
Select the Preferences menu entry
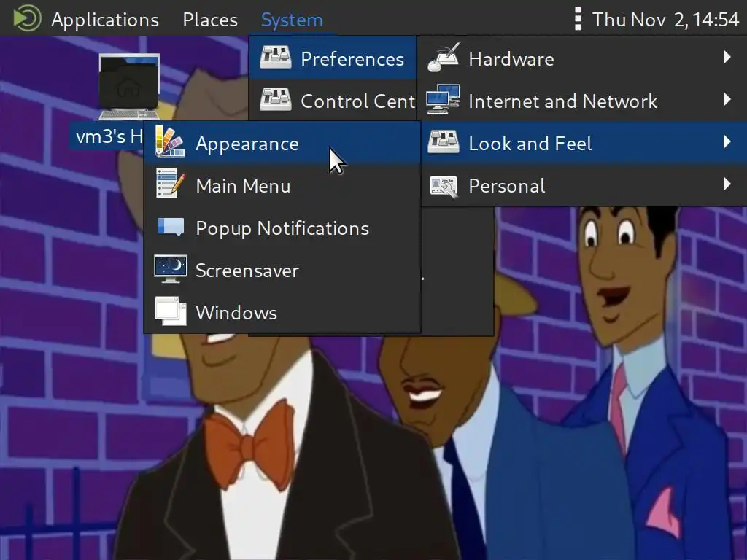(x=333, y=58)
